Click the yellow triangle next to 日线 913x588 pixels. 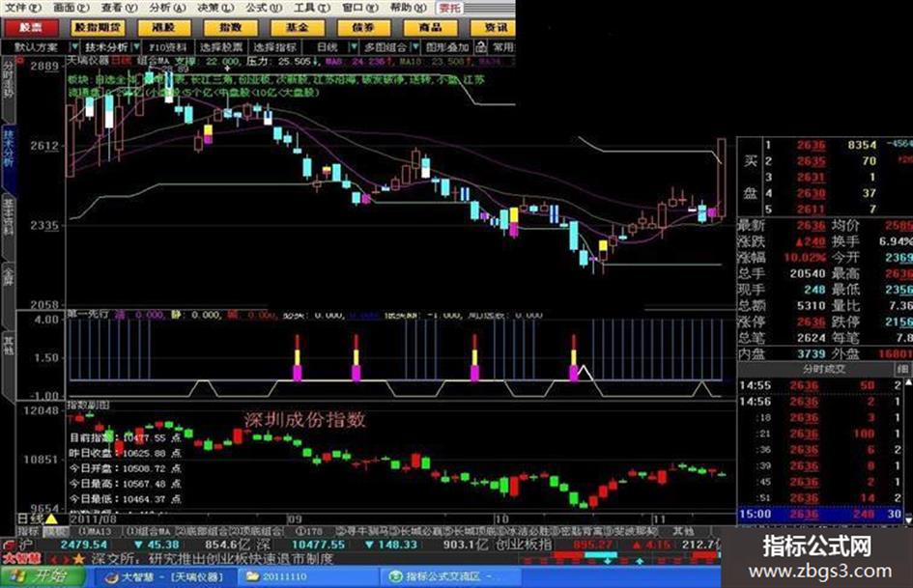51,518
